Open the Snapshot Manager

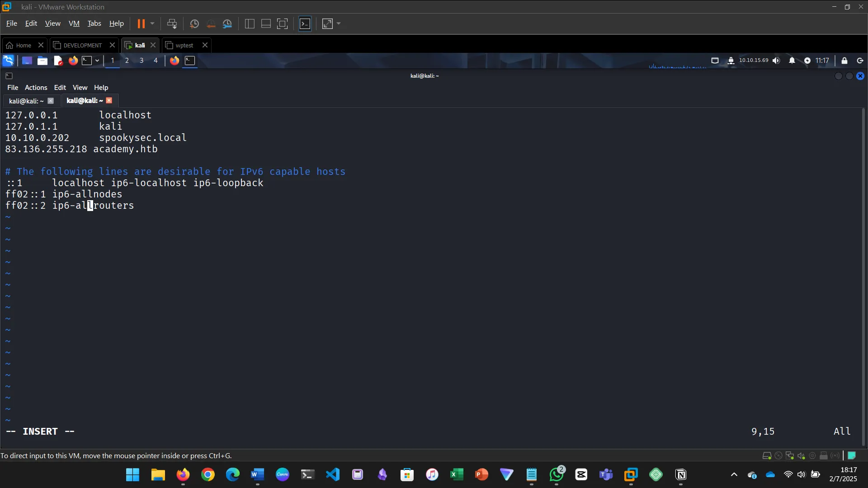click(227, 23)
